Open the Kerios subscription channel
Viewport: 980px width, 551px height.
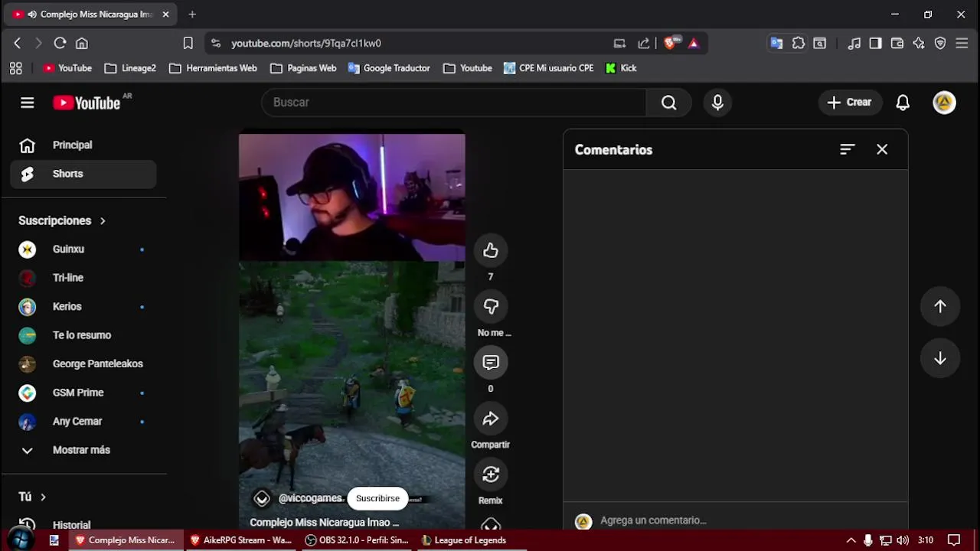[x=83, y=307]
